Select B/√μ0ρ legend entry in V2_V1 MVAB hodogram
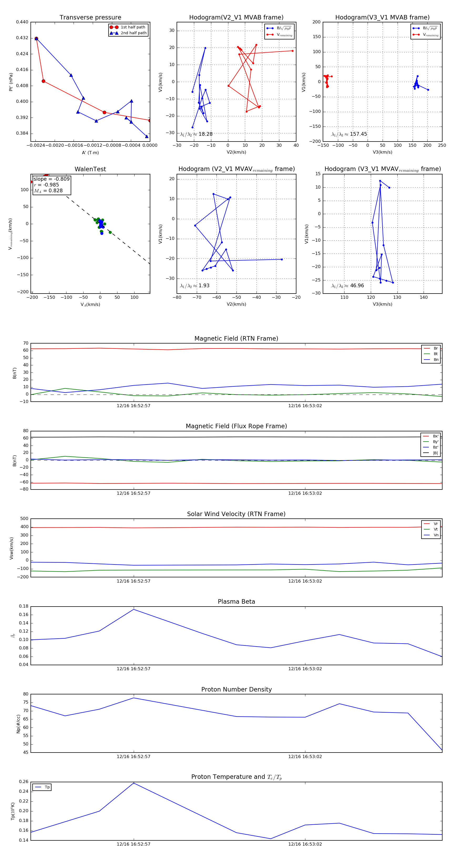Viewport: 473px width, 868px height. [x=279, y=28]
